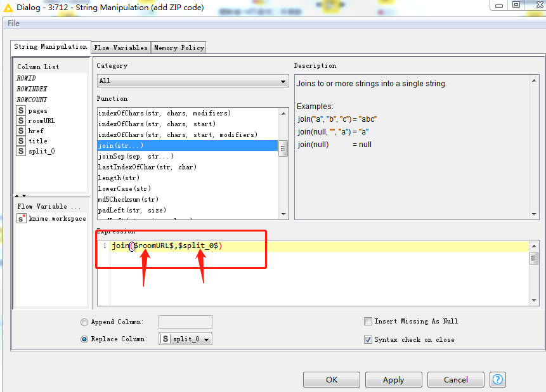The height and width of the screenshot is (392, 546).
Task: Open the Help dialog via question mark icon
Action: (x=497, y=379)
